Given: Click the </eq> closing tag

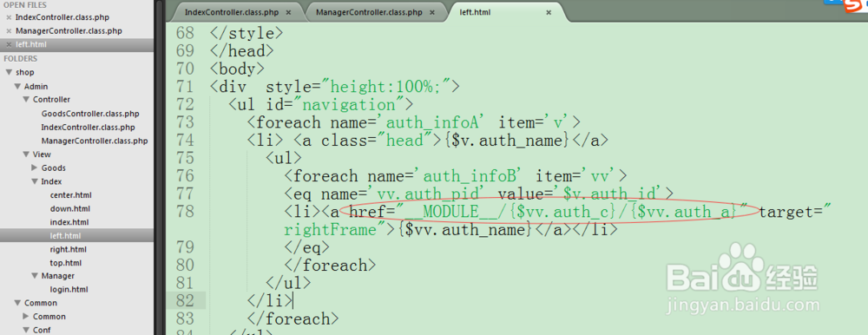Looking at the screenshot, I should tap(306, 247).
